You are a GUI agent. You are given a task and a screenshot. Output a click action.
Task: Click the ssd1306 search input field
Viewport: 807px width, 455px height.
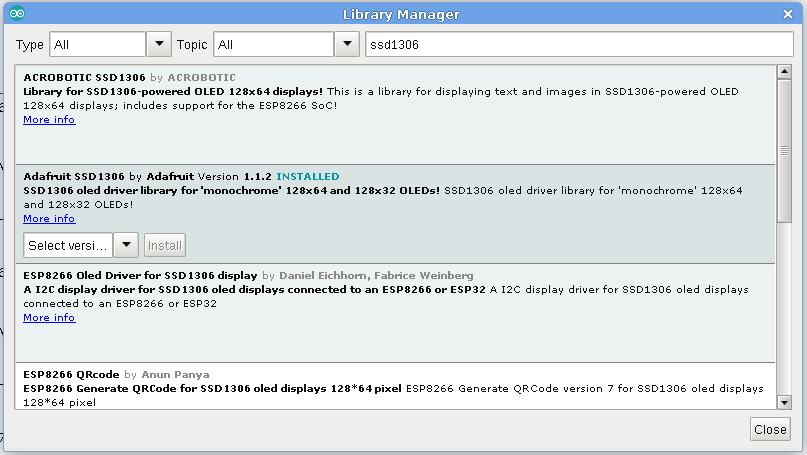click(x=578, y=45)
